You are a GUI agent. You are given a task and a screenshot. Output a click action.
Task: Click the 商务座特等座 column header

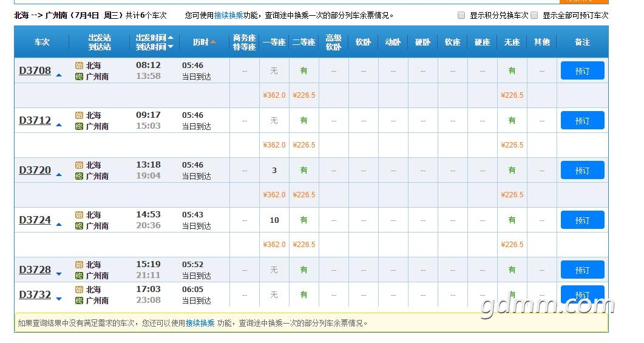coord(245,42)
